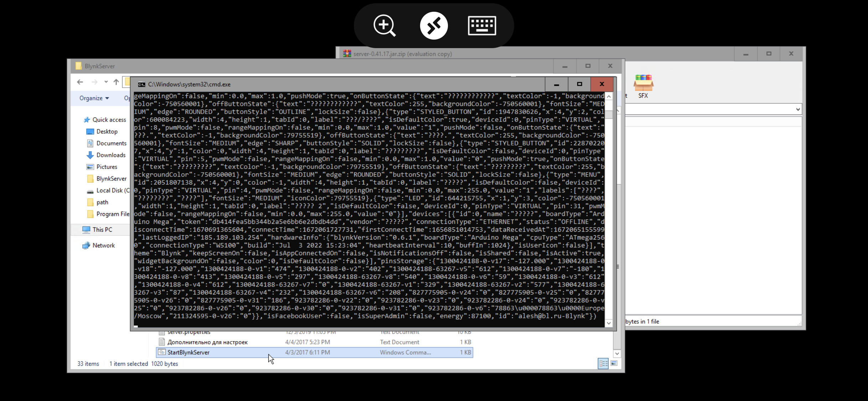Maximize the cmd.exe window
The height and width of the screenshot is (401, 868).
pos(579,84)
